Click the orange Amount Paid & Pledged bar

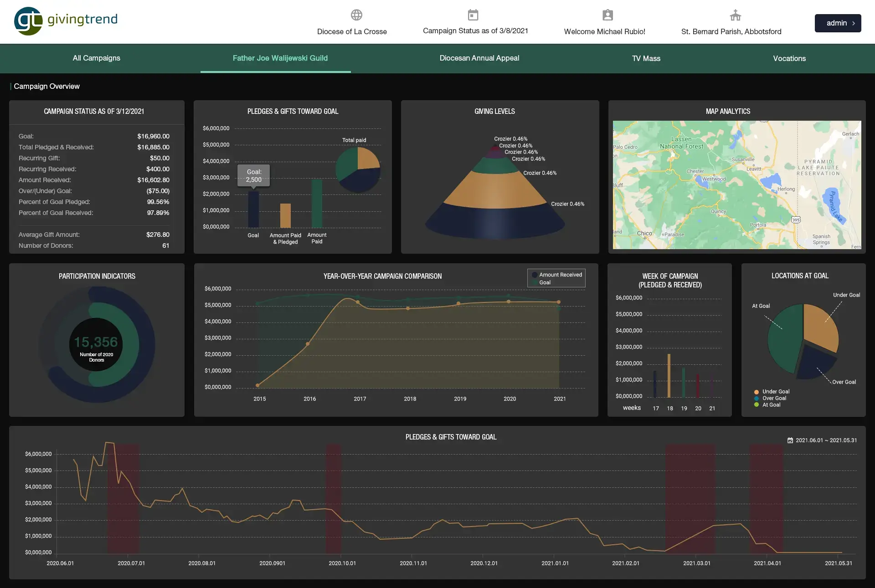[285, 215]
